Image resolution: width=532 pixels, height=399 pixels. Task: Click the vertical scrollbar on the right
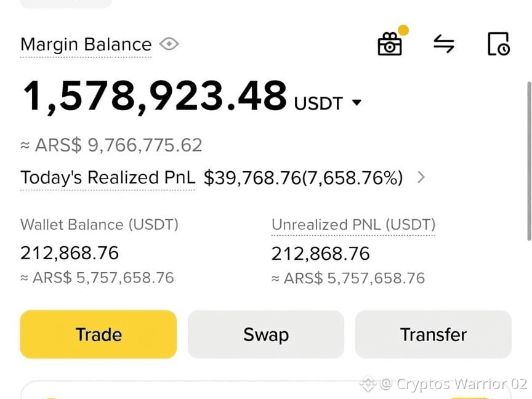529,161
